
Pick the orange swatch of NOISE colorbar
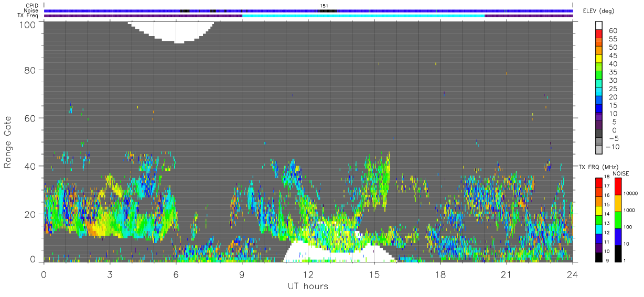click(x=618, y=203)
